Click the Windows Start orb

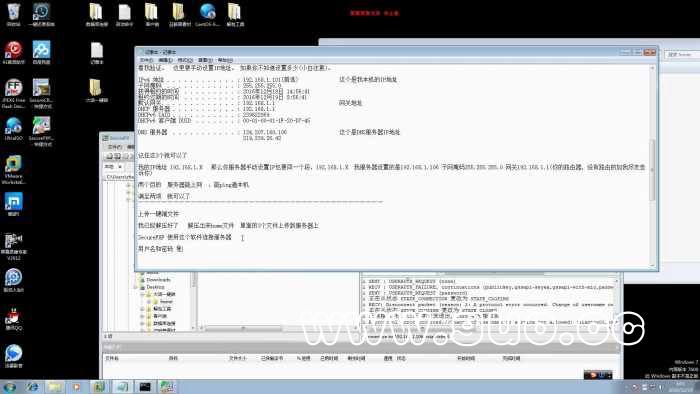(x=10, y=387)
